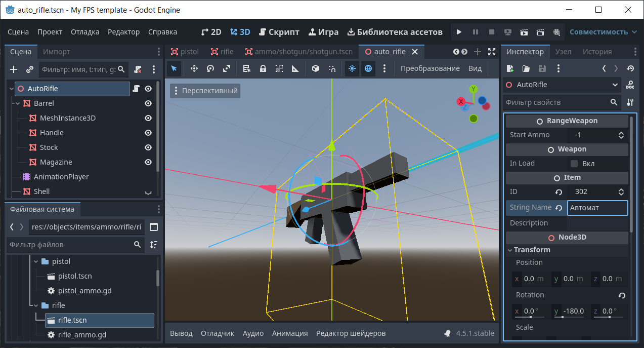Open script attached to AutoRifle node
This screenshot has width=644, height=348.
[x=136, y=89]
